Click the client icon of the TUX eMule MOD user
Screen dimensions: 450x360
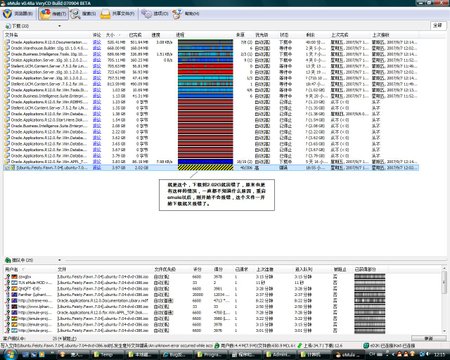click(7, 283)
